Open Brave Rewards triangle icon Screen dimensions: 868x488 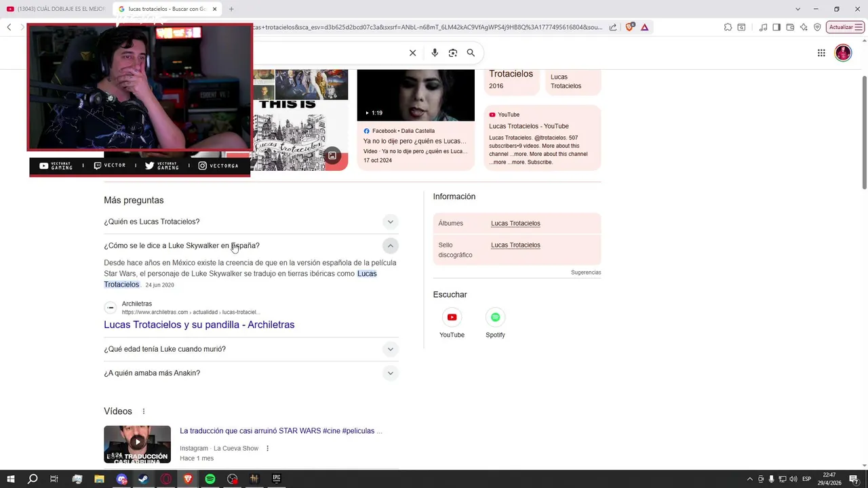[x=644, y=27]
